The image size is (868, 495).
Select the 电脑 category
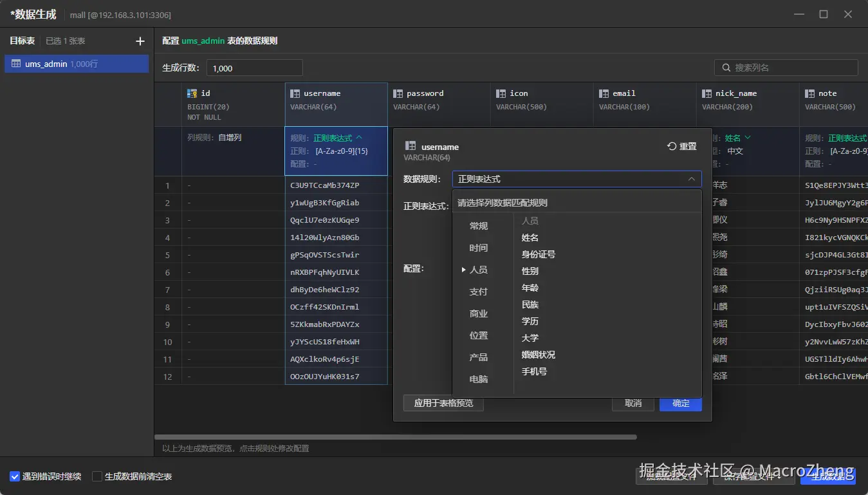[479, 379]
